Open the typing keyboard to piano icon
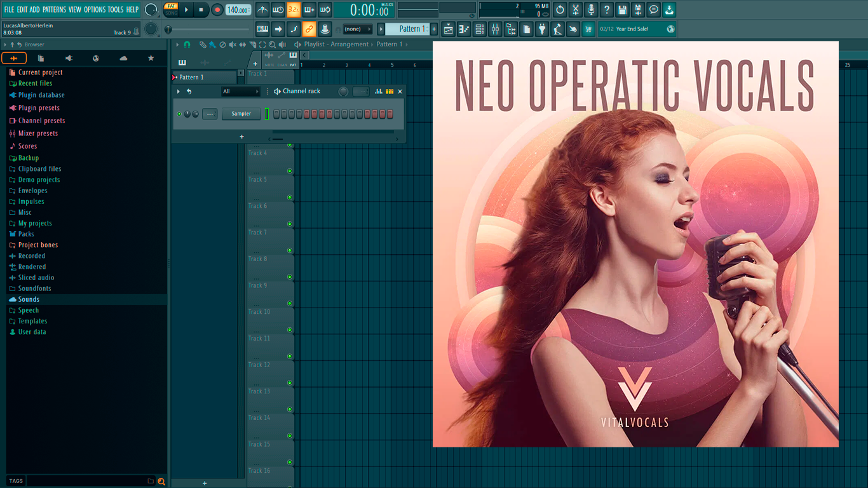 click(x=262, y=29)
